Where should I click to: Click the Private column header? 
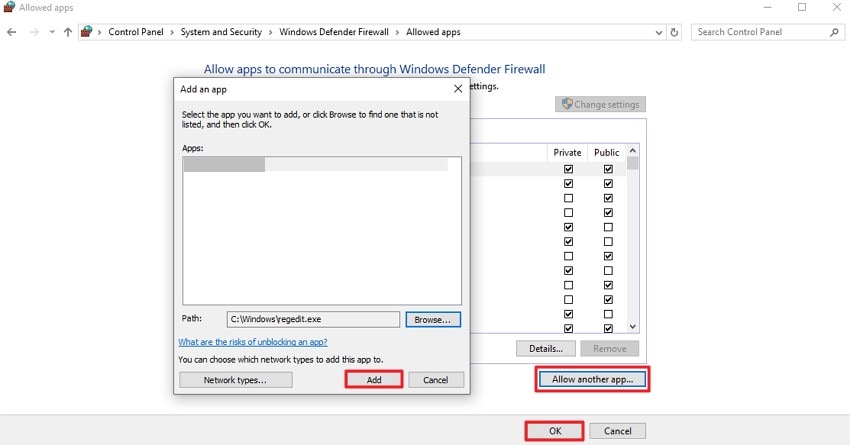coord(567,152)
